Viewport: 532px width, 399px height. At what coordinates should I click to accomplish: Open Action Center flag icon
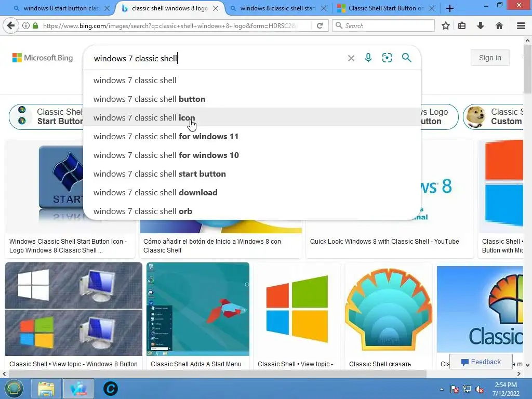(x=454, y=389)
